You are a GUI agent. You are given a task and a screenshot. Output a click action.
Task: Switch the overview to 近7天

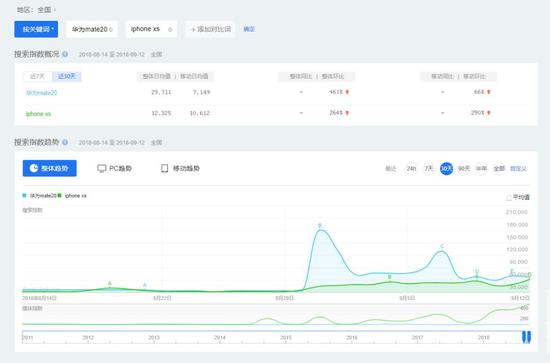point(38,76)
